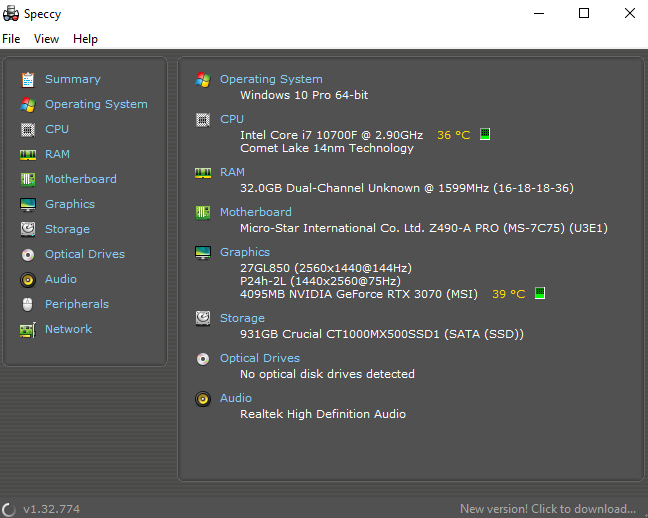Click the CPU heading link in summary
648x518 pixels.
tap(232, 119)
